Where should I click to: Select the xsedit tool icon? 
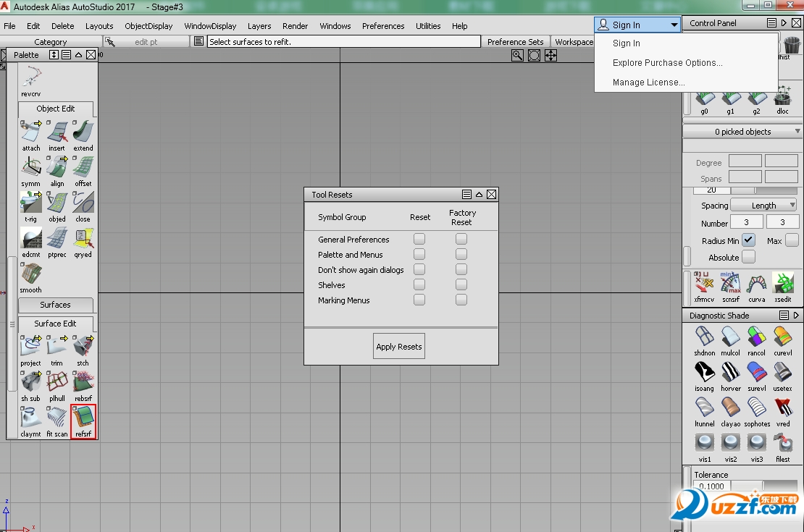pos(782,282)
